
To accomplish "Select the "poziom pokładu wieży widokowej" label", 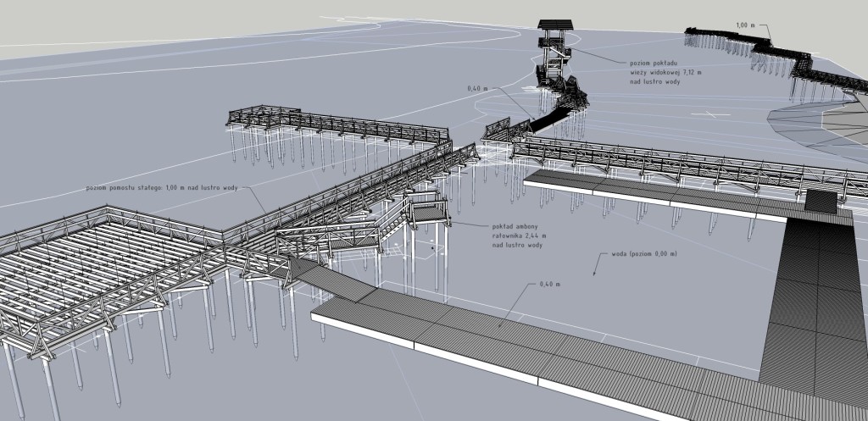I will [665, 72].
